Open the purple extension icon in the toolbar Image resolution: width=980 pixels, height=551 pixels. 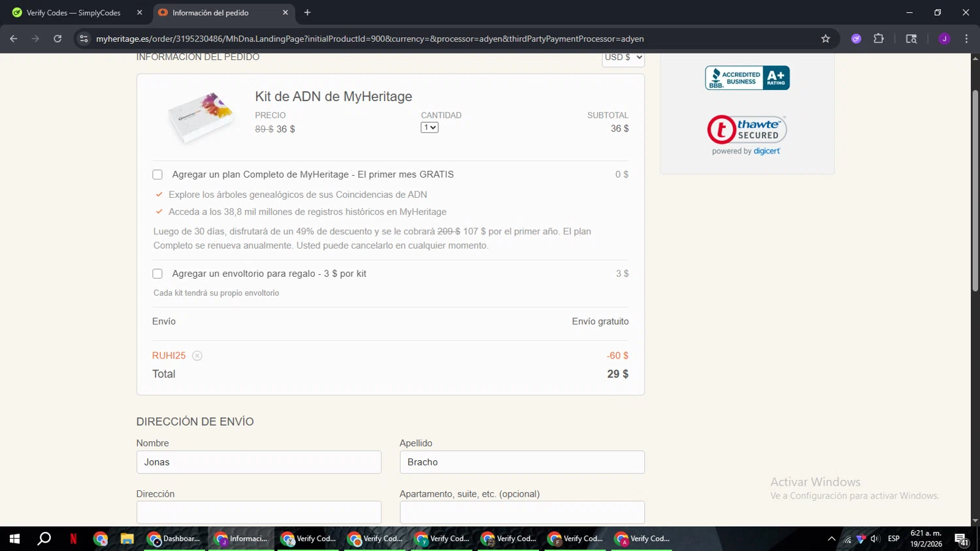pyautogui.click(x=856, y=39)
